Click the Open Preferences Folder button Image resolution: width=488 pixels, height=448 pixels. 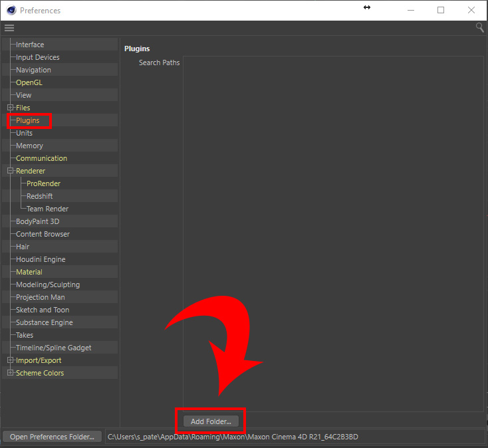(53, 437)
